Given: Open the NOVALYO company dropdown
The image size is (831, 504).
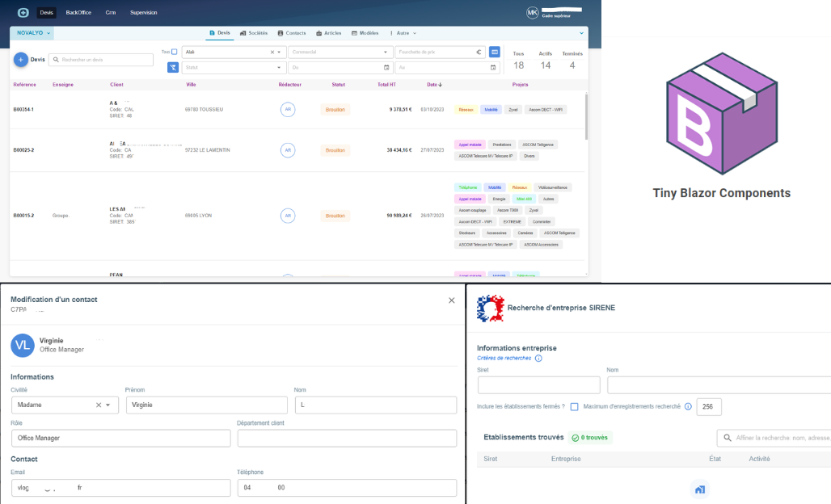Looking at the screenshot, I should (x=33, y=33).
